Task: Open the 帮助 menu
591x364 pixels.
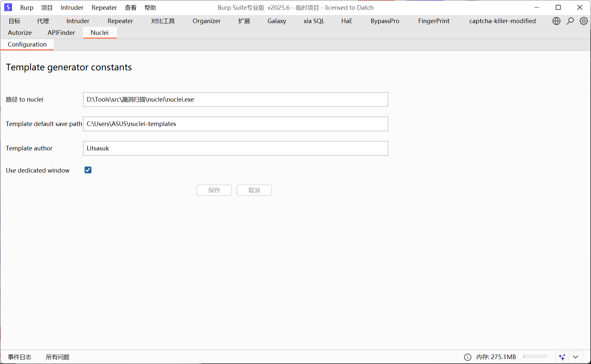Action: click(150, 7)
